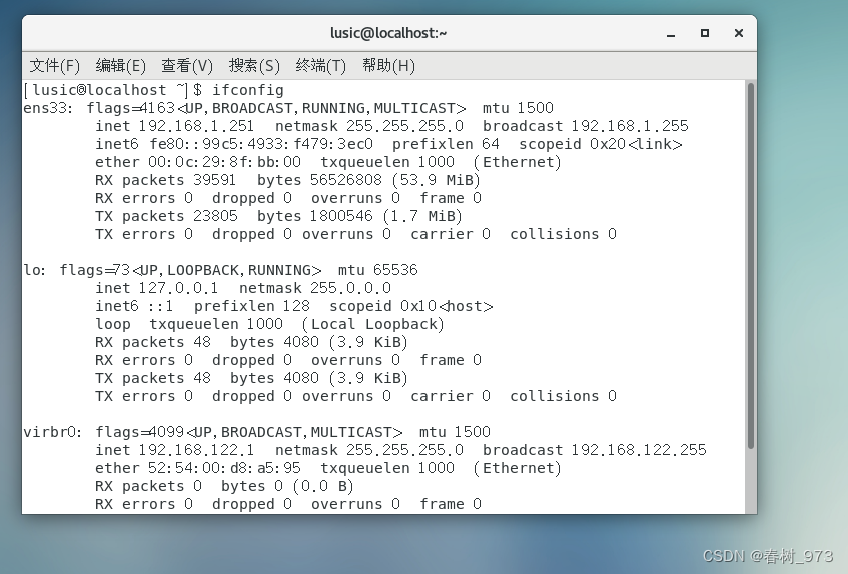Click the lusic@localhost:~ title bar

tap(389, 34)
